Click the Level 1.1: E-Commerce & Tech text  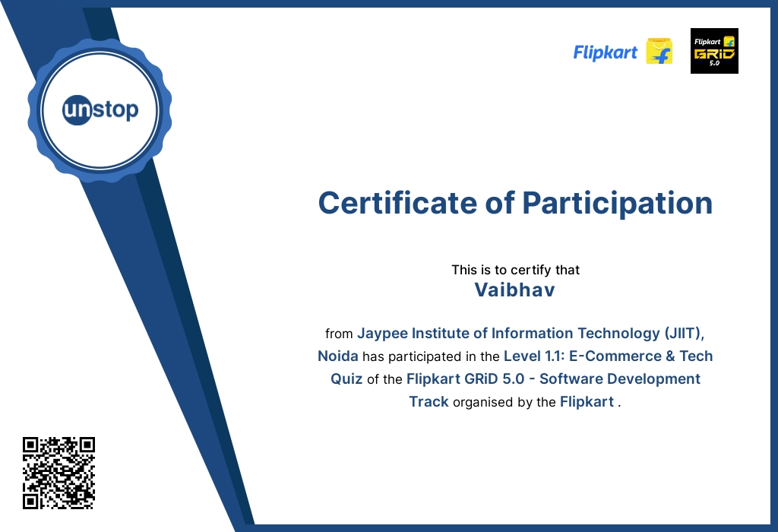point(608,356)
